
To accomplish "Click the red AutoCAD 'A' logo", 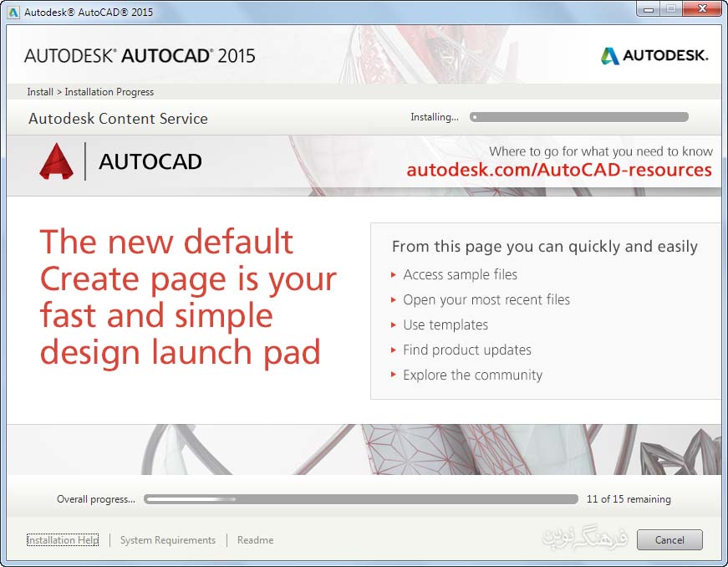I will pyautogui.click(x=56, y=161).
